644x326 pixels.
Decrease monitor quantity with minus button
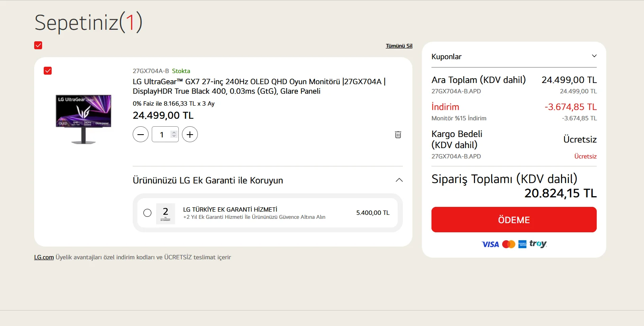coord(141,134)
